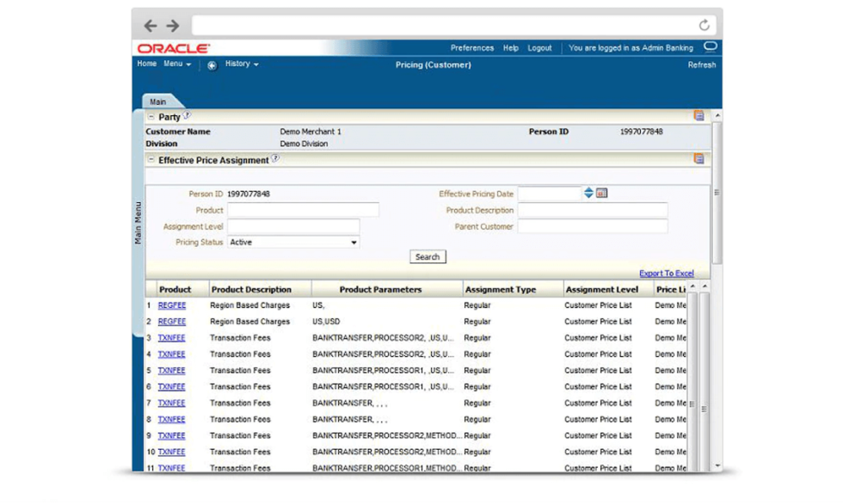The height and width of the screenshot is (504, 843).
Task: Open the Menu dropdown in the navigation bar
Action: (x=175, y=64)
